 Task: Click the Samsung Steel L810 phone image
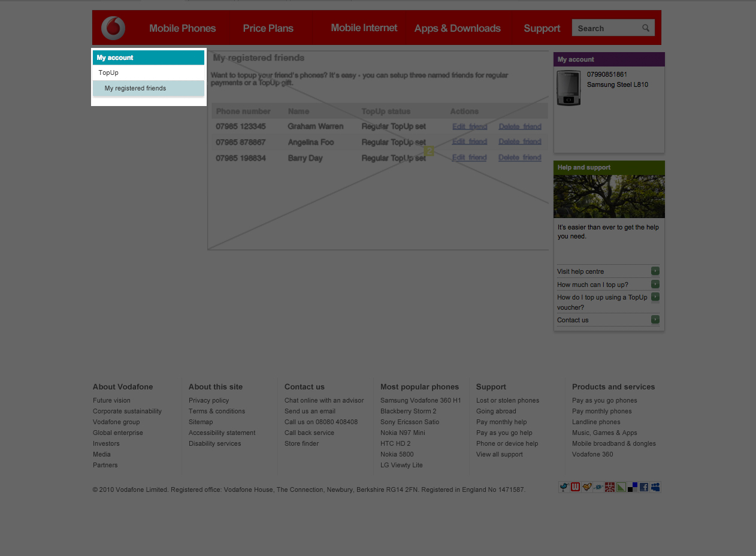tap(568, 88)
